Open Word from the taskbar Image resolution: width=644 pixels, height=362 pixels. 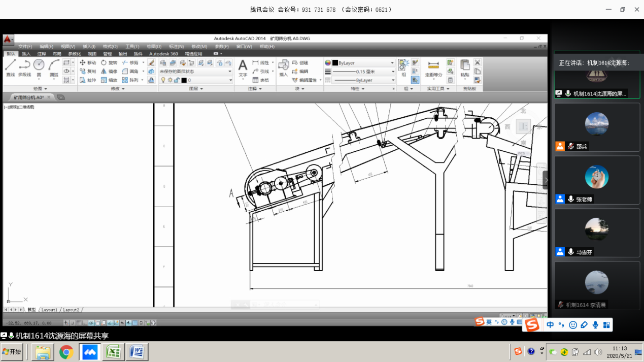[x=137, y=352]
